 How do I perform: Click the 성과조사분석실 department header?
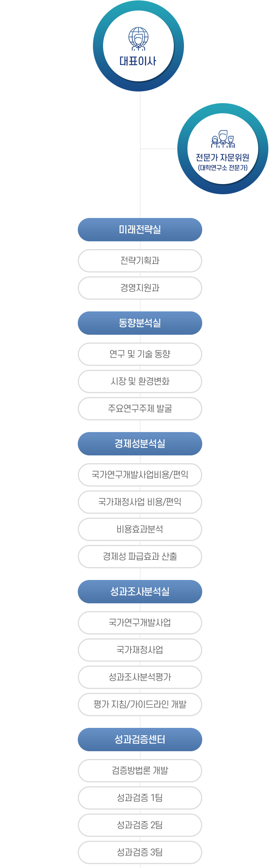[x=140, y=592]
